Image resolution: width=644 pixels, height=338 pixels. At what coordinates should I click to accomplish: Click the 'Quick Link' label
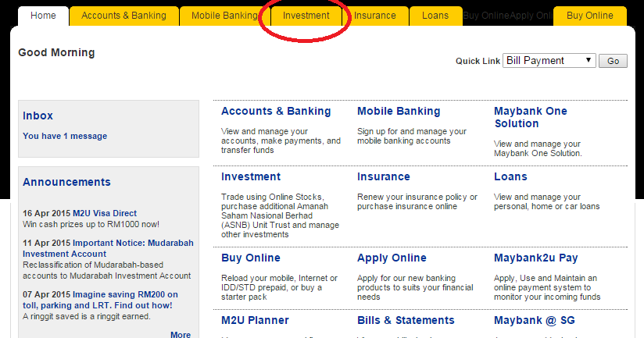(x=478, y=61)
